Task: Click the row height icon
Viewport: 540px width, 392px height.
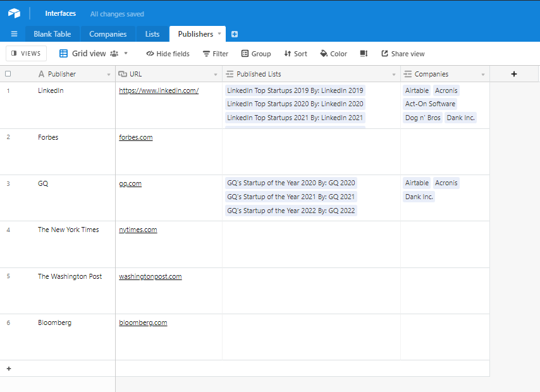Action: [x=364, y=53]
